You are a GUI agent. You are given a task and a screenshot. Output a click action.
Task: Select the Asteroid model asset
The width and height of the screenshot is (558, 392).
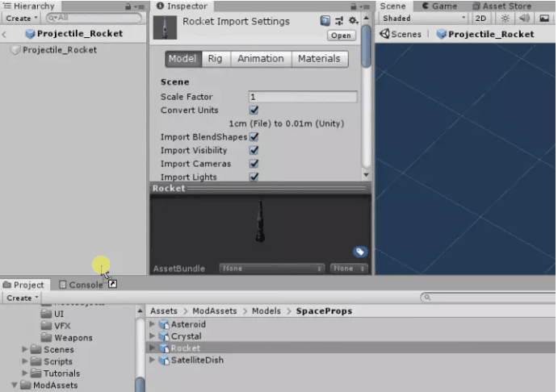pos(183,324)
